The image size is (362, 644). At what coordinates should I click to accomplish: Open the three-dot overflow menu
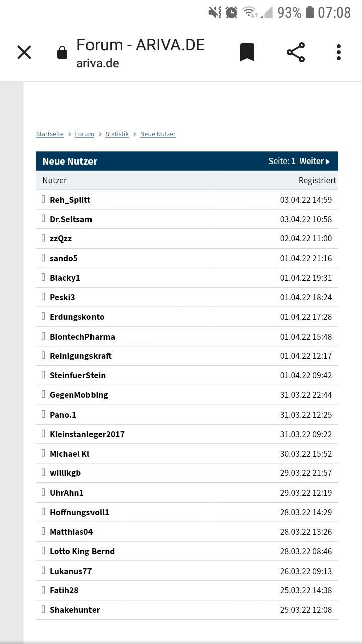click(x=339, y=52)
